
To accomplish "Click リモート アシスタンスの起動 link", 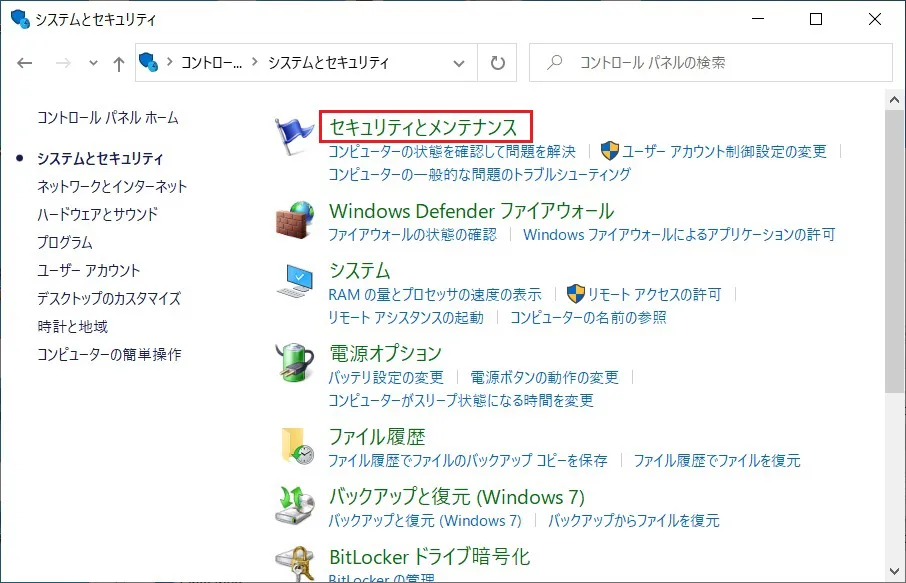I will 406,317.
